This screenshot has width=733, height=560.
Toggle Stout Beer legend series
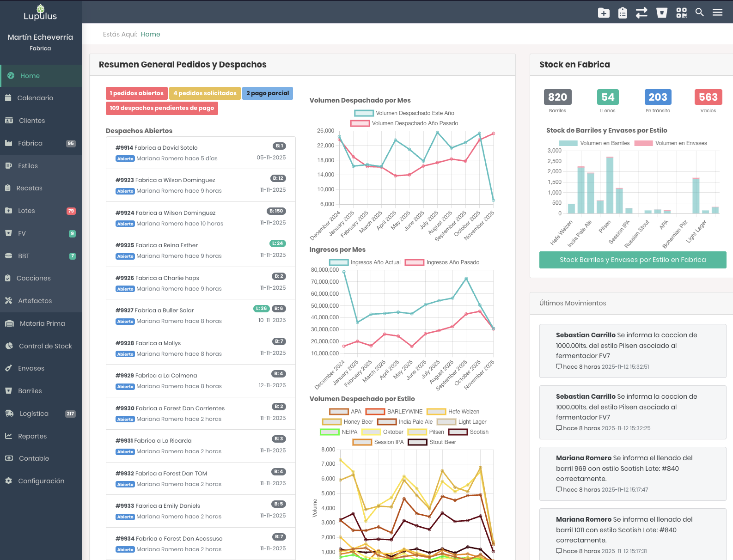432,442
